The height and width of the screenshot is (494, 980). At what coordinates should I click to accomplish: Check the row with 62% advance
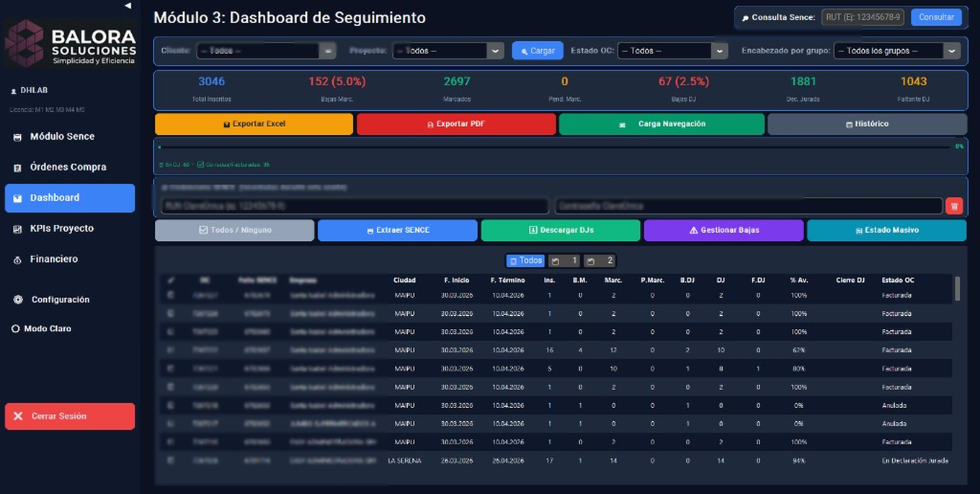tap(171, 350)
